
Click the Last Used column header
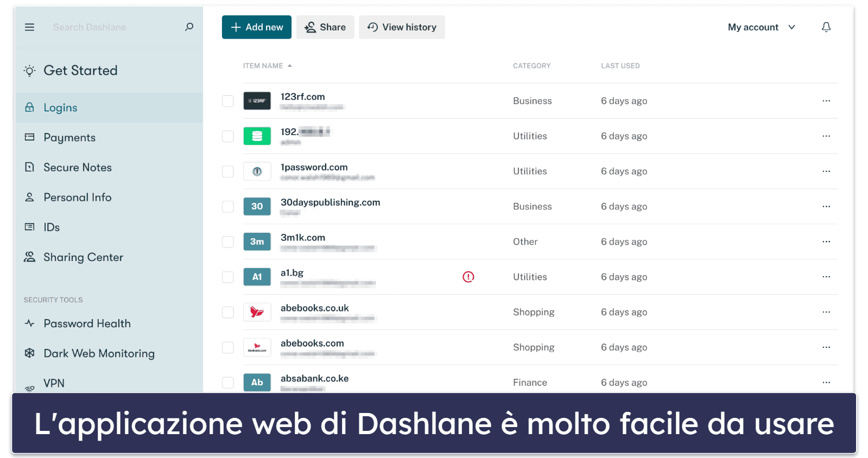tap(620, 66)
